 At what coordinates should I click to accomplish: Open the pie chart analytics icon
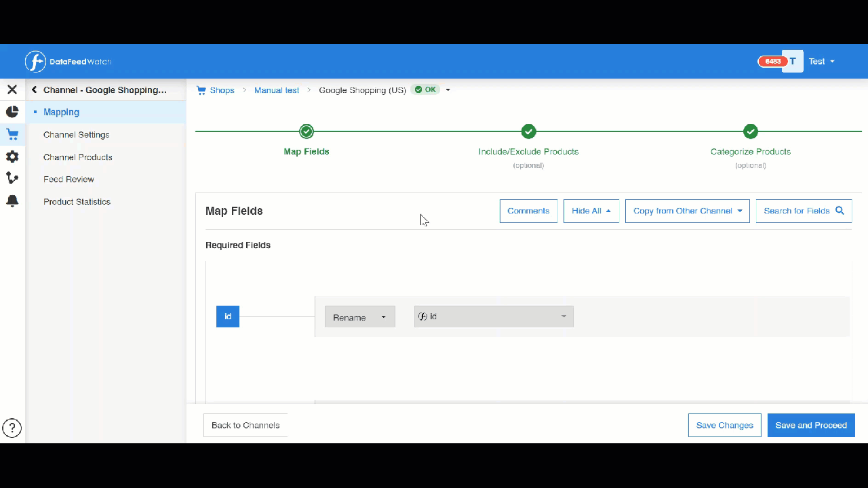12,112
